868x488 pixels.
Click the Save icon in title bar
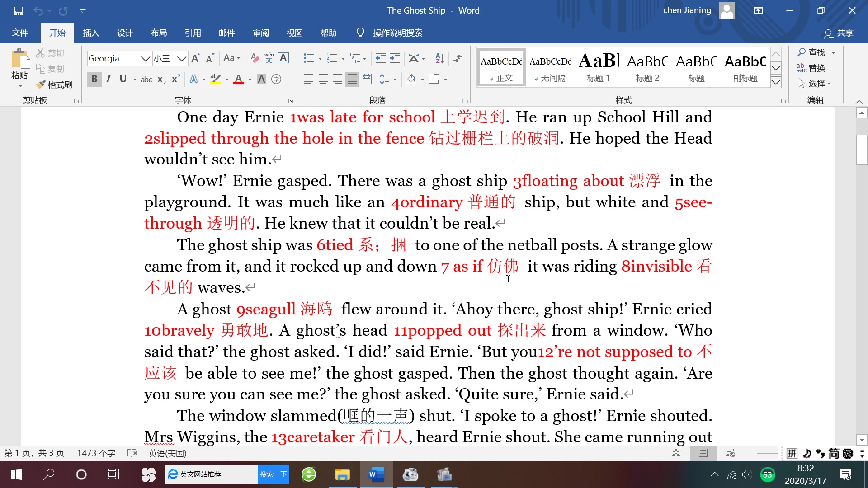click(19, 11)
